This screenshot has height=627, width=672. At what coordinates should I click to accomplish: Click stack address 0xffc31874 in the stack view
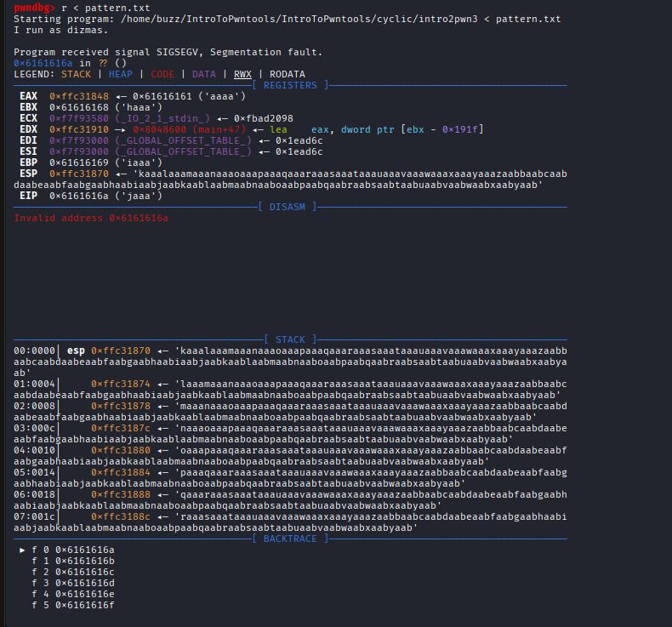click(x=120, y=384)
